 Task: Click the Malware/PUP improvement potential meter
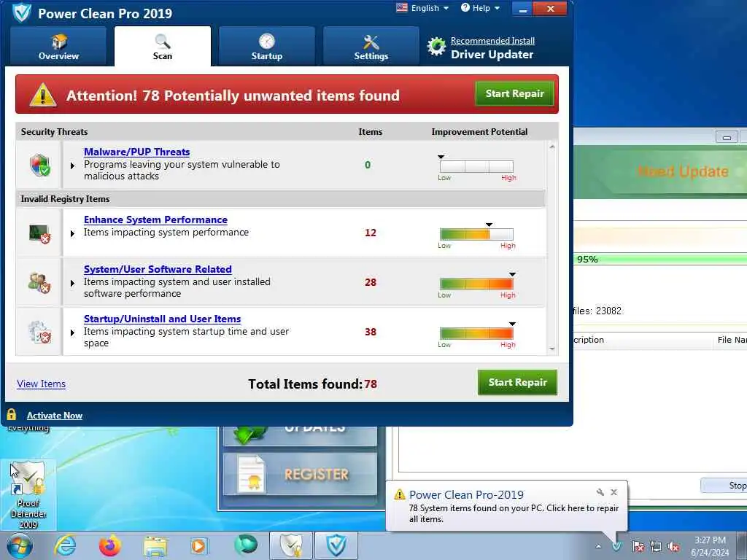[x=476, y=166]
